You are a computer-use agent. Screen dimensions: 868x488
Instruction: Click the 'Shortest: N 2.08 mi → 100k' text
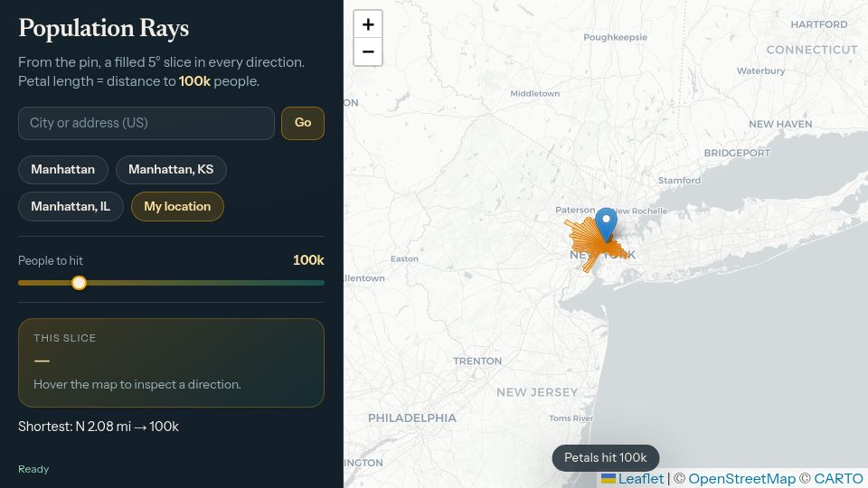click(99, 427)
